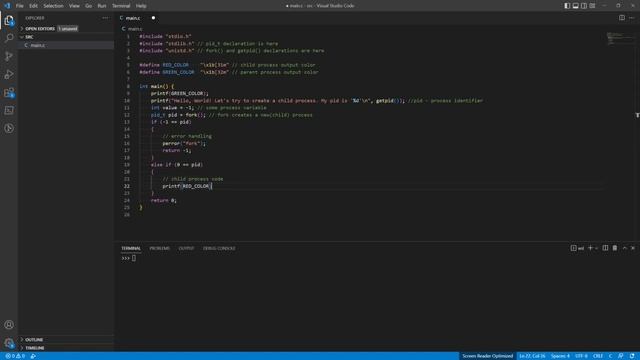
Task: Switch to the Terminal panel tab
Action: pos(131,248)
